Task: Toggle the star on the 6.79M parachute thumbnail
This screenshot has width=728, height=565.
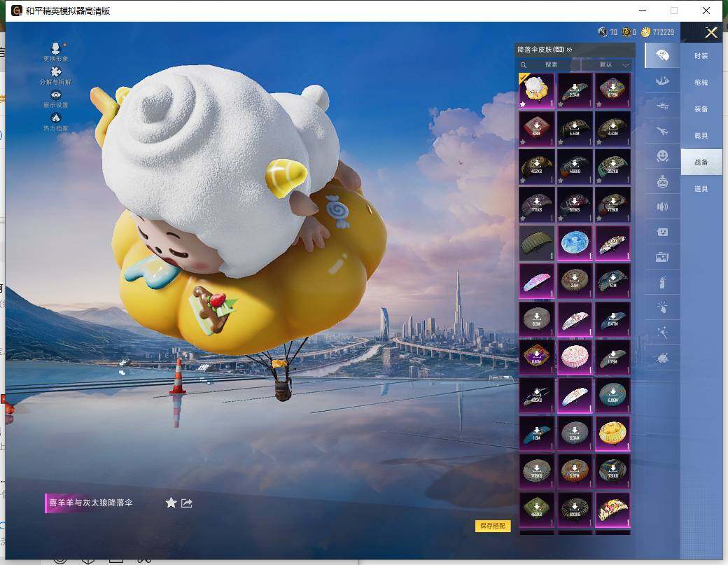Action: click(x=599, y=104)
